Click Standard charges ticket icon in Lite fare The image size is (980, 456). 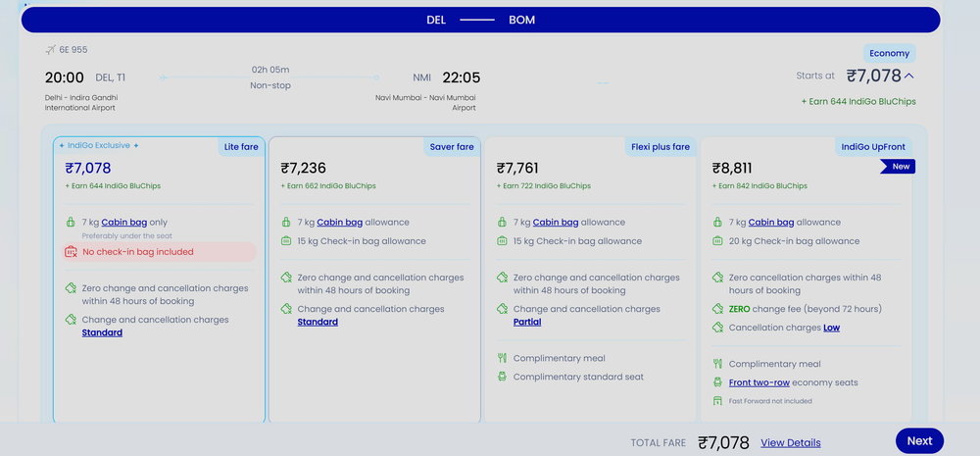click(x=71, y=320)
